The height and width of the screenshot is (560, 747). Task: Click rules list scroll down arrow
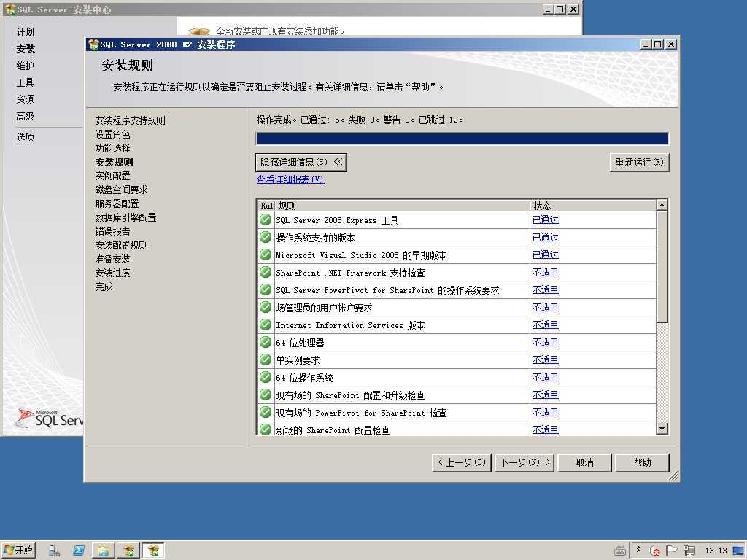662,429
